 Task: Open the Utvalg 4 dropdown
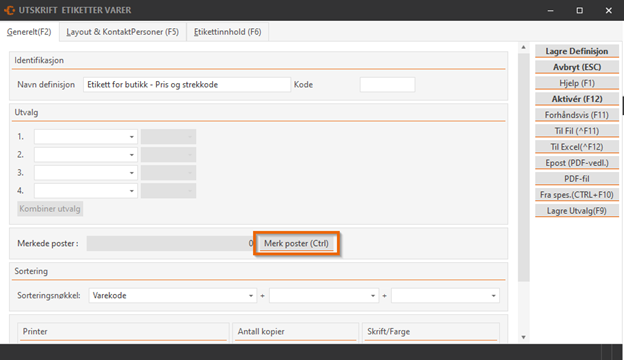86,191
